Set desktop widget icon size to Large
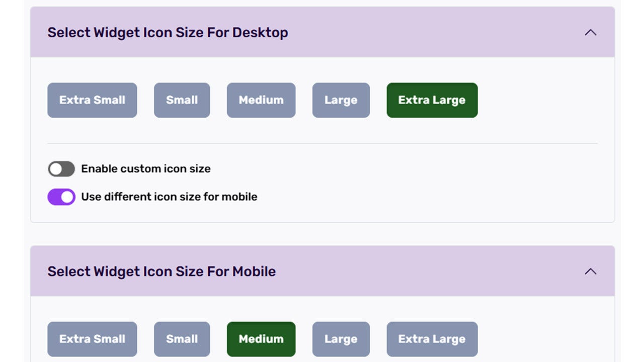 (x=341, y=100)
